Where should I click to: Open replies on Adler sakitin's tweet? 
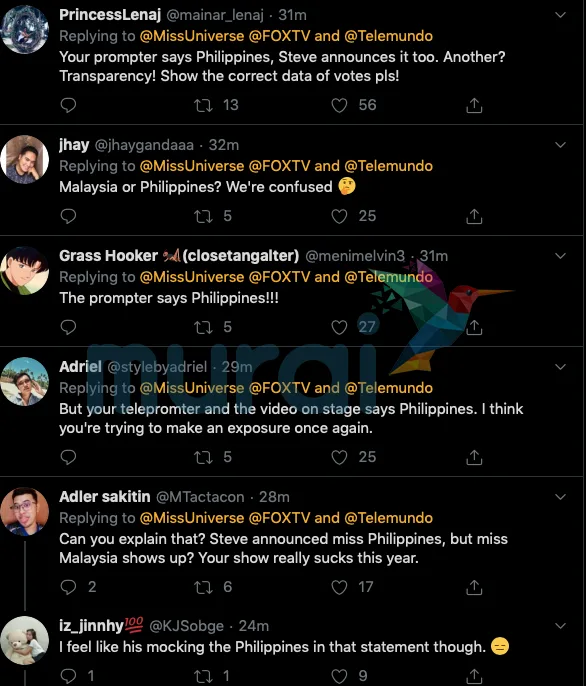point(68,587)
